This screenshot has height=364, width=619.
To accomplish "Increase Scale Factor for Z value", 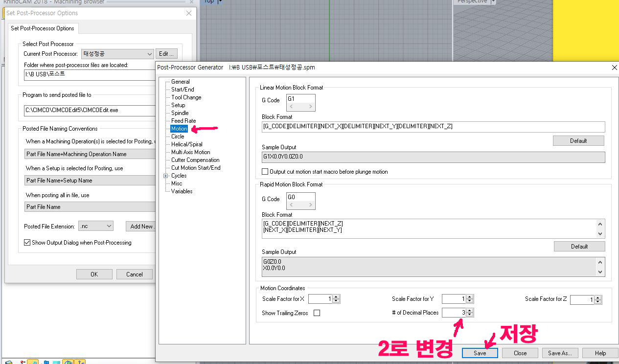I will click(x=598, y=298).
